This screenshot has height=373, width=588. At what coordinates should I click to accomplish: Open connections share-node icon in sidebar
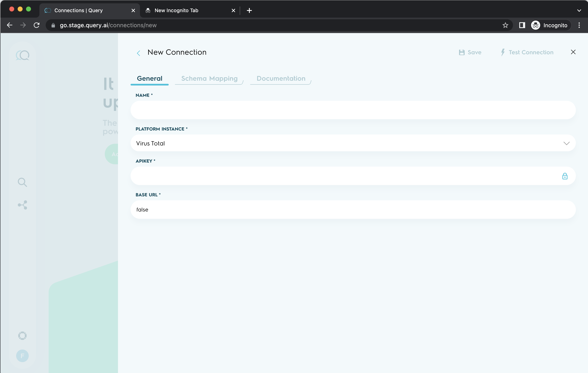(x=22, y=205)
